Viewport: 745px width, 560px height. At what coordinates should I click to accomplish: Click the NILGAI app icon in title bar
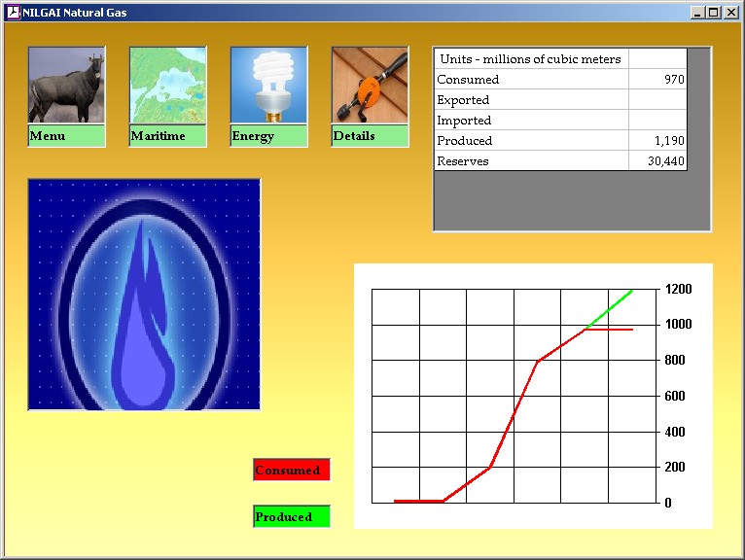point(14,13)
